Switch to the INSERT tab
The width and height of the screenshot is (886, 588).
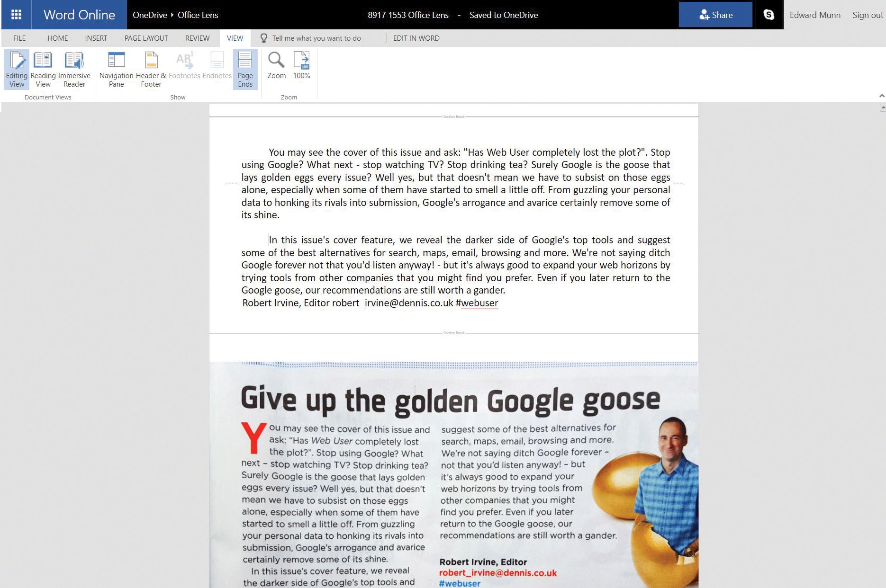(x=96, y=38)
